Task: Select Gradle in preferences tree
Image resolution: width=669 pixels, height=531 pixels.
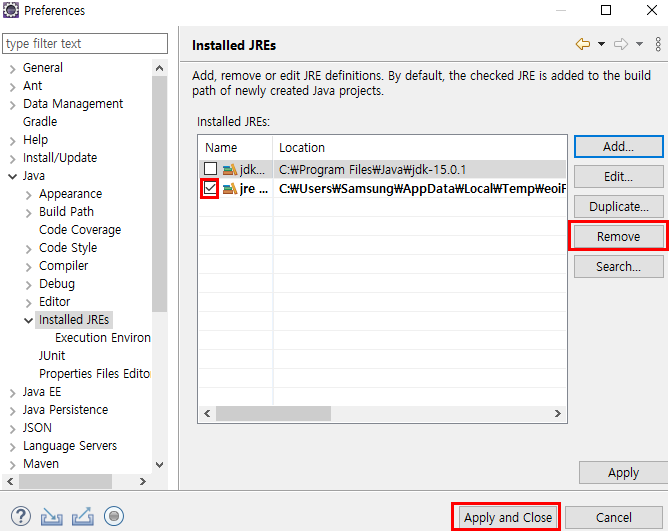Action: 40,122
